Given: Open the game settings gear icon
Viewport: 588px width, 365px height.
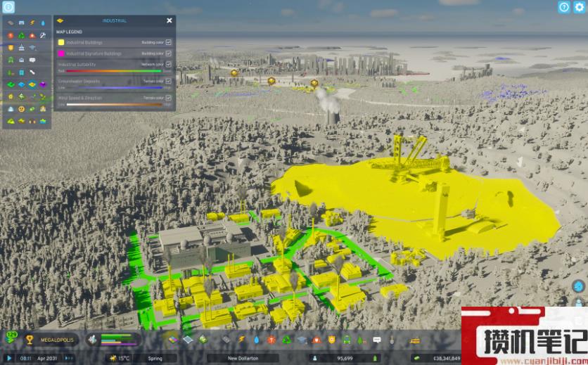Looking at the screenshot, I should pyautogui.click(x=580, y=7).
